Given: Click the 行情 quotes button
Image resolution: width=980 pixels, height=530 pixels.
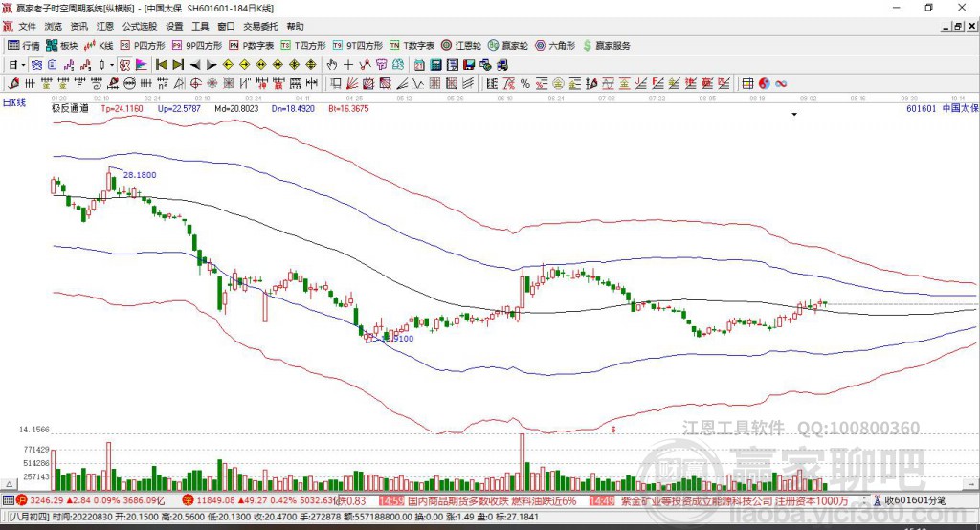Looking at the screenshot, I should (24, 46).
